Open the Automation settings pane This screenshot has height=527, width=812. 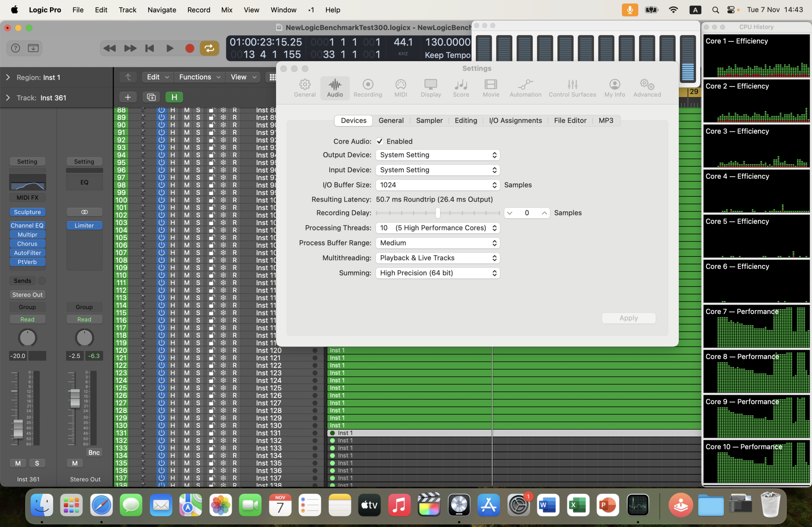[525, 88]
